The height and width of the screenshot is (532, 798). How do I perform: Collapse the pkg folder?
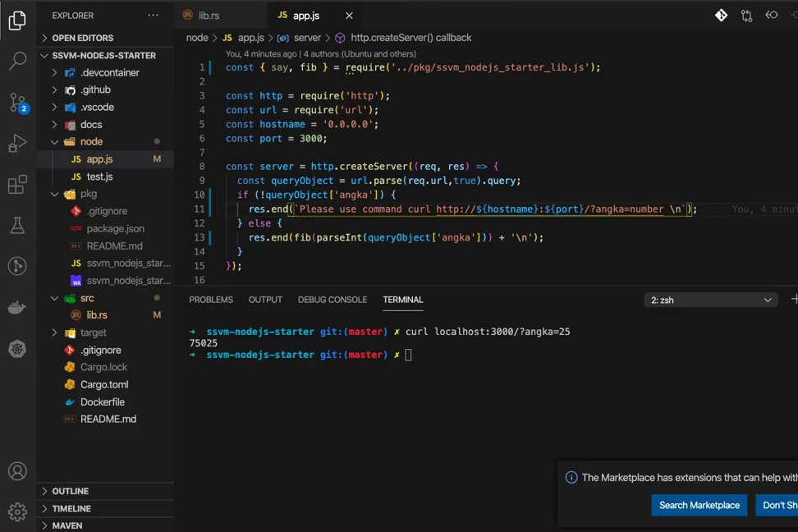(x=106, y=194)
